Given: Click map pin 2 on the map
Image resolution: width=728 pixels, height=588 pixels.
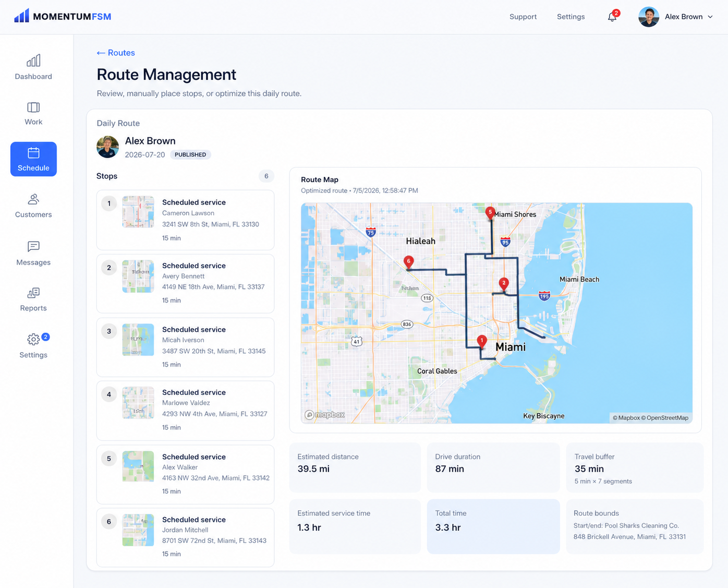Looking at the screenshot, I should point(504,284).
